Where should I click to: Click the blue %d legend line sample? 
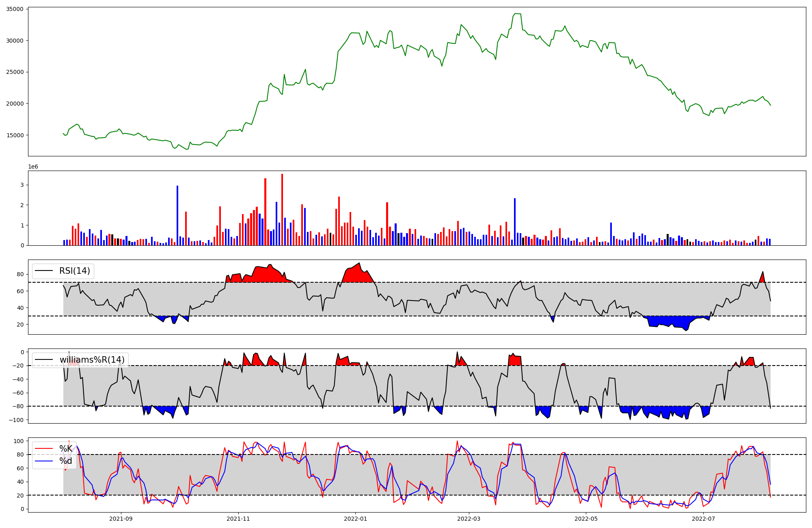(x=44, y=461)
